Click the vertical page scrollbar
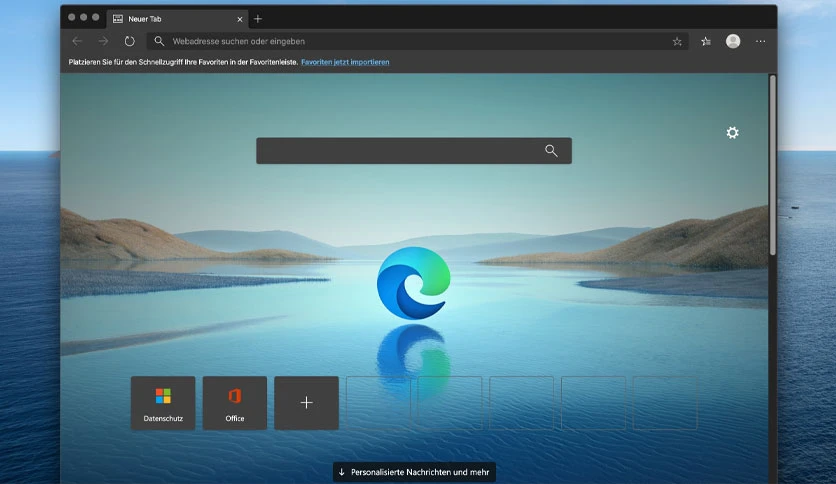Viewport: 836px width, 484px height. tap(773, 165)
